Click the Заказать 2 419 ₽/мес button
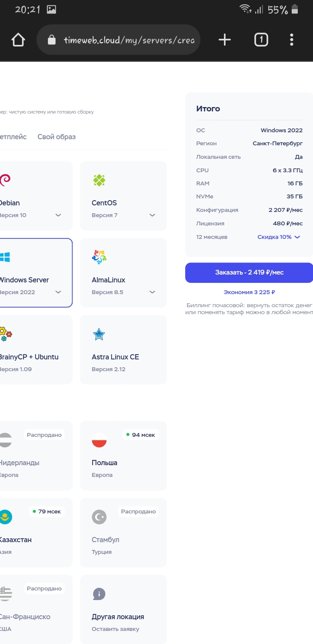The height and width of the screenshot is (644, 313). click(x=249, y=272)
